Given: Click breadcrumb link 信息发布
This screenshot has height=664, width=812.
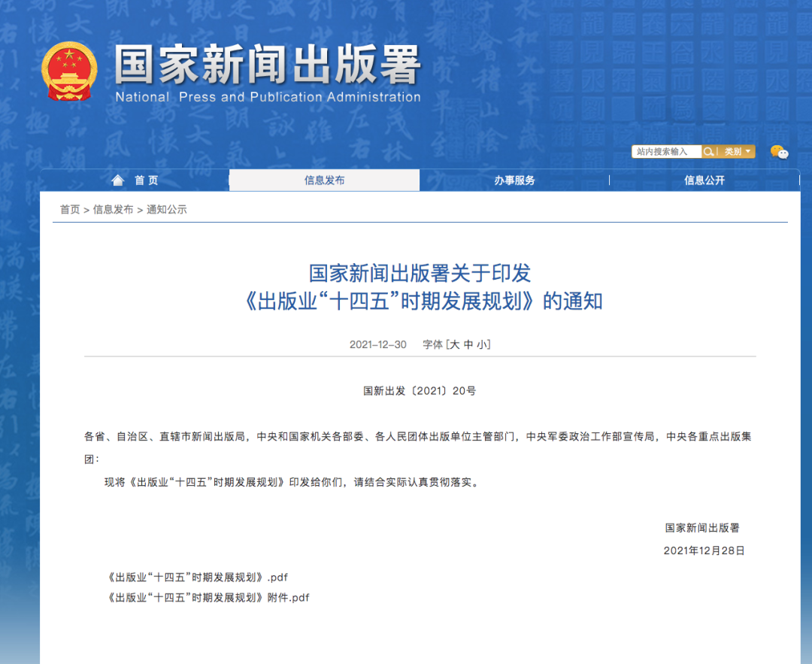Looking at the screenshot, I should tap(114, 209).
